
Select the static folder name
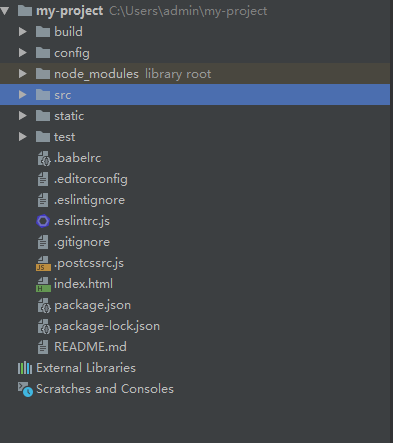(x=69, y=116)
